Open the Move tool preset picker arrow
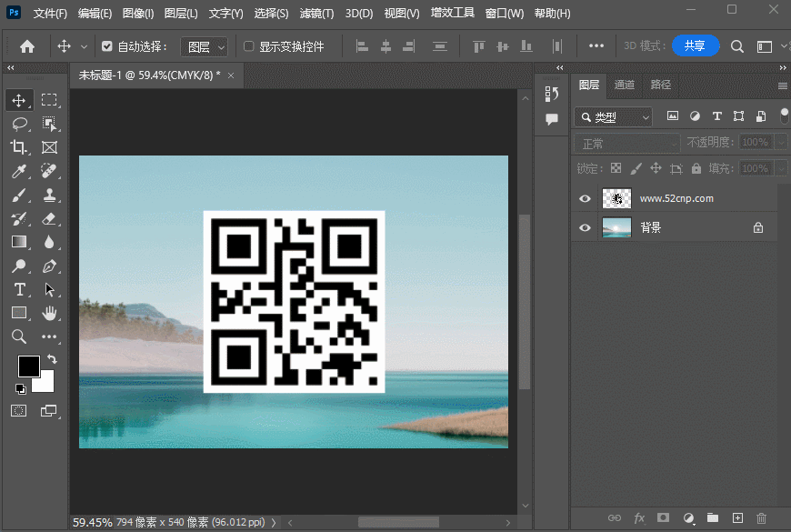 point(84,47)
